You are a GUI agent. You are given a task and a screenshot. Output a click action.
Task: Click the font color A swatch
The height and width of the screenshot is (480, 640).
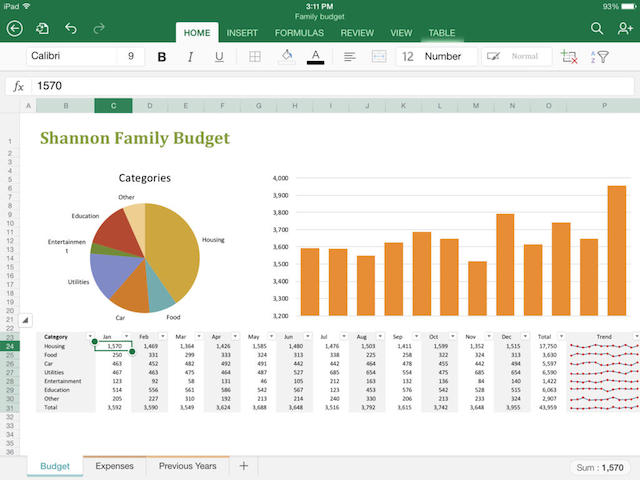pos(316,57)
